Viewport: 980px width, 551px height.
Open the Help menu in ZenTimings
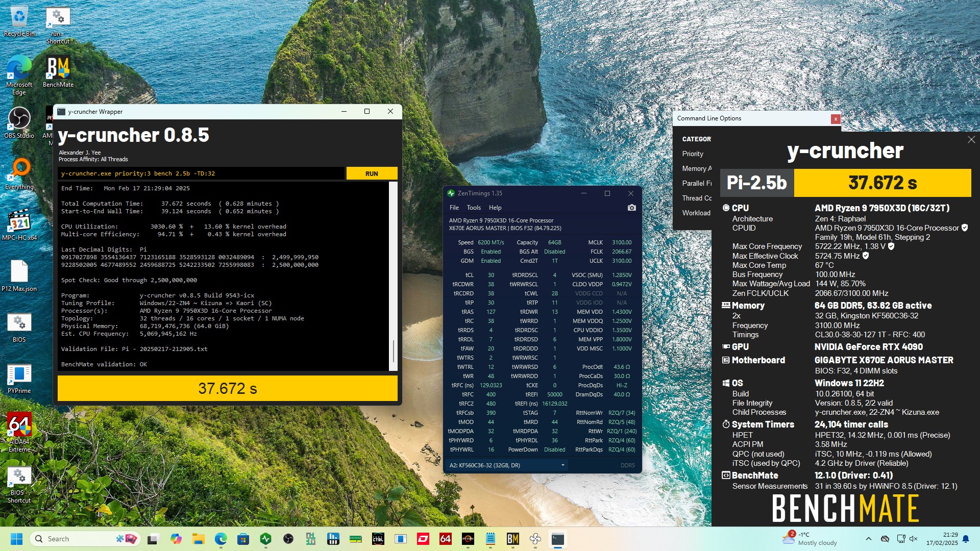click(x=495, y=208)
